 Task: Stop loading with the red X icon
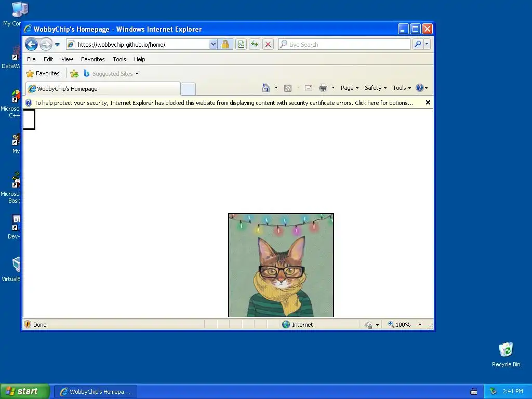[x=268, y=45]
